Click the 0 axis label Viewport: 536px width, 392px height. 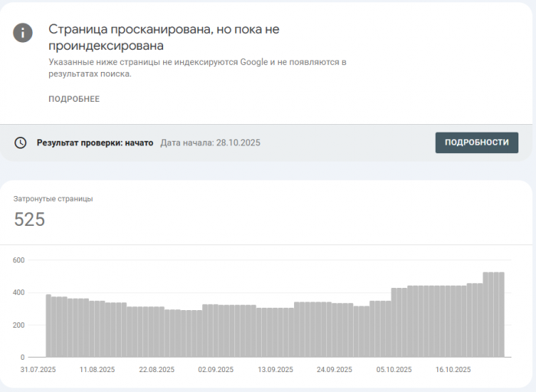point(22,357)
